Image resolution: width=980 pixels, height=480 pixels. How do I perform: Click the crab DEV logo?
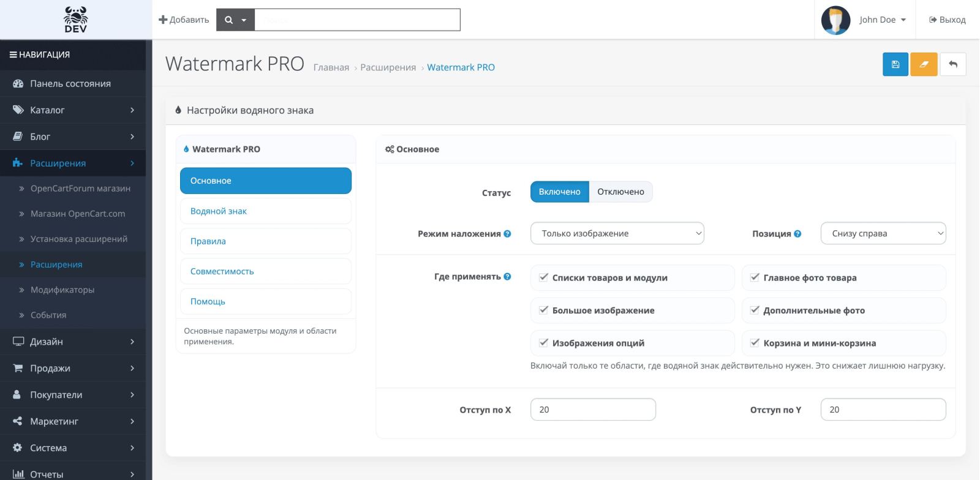point(75,20)
